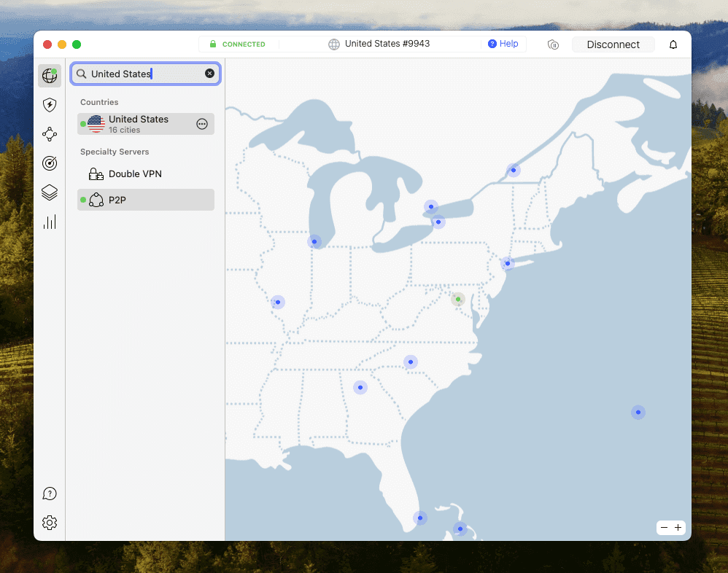This screenshot has height=573, width=728.
Task: Open the globe VPN servers sidebar tab
Action: 50,76
